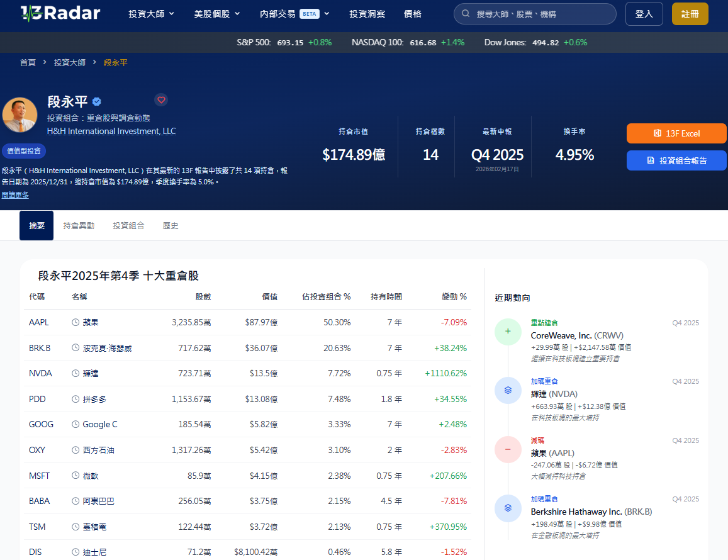Click the S&P 500 index ticker
The width and height of the screenshot is (728, 560).
(284, 42)
